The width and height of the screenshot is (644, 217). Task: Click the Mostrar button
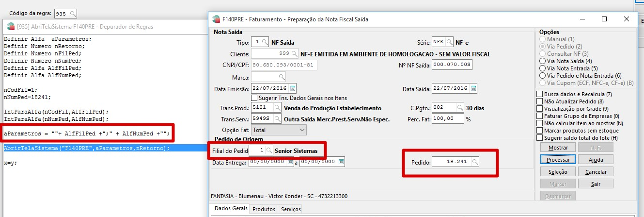557,147
